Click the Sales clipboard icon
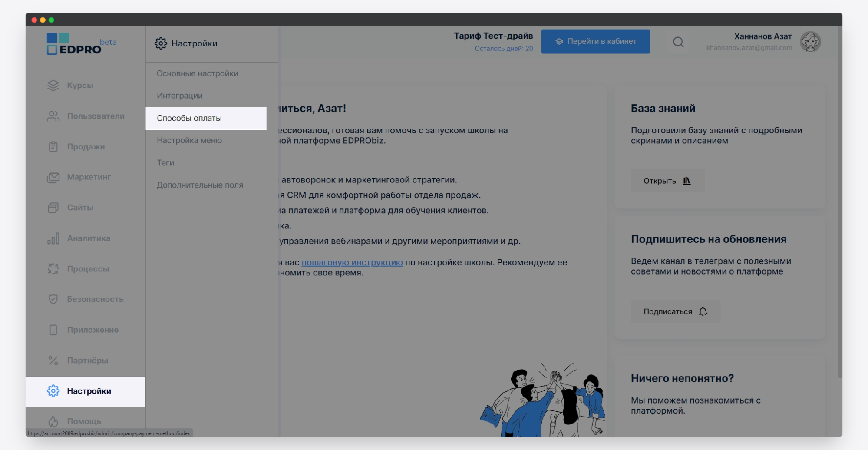Viewport: 868px width, 450px height. pos(53,147)
